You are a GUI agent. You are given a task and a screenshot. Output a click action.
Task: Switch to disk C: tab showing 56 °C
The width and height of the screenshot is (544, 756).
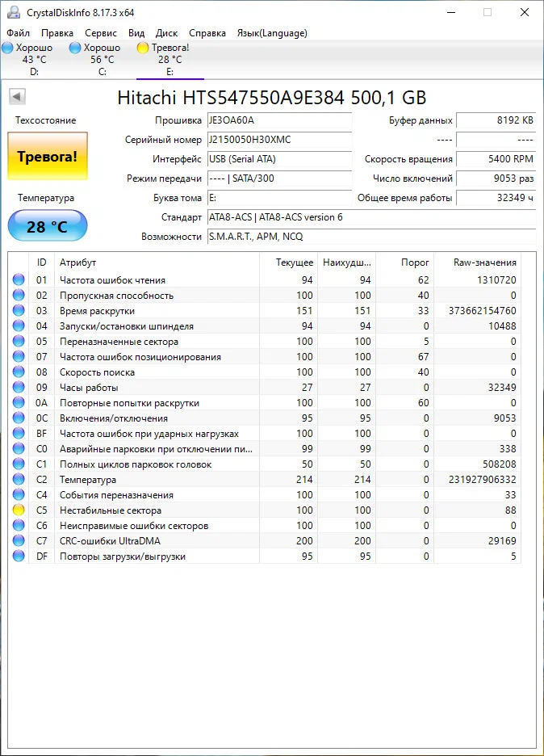pyautogui.click(x=103, y=60)
